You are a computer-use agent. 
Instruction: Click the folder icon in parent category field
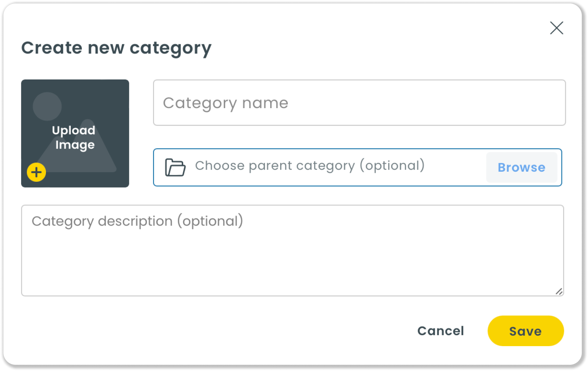[x=175, y=168]
